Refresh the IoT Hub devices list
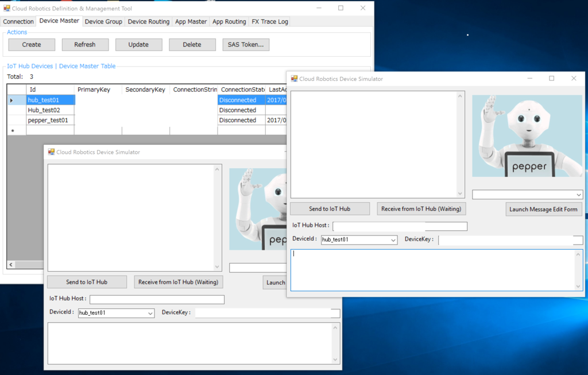 [85, 44]
